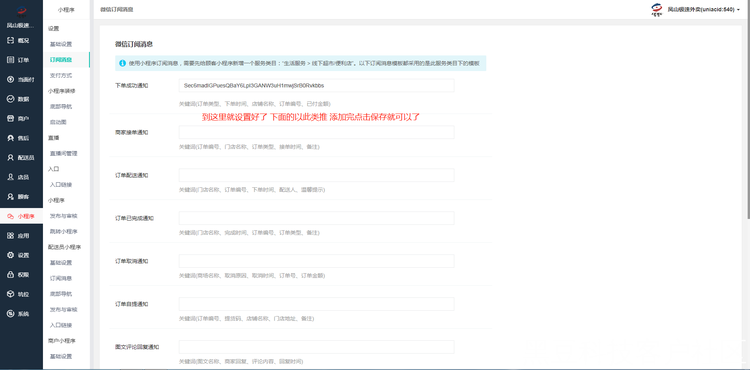Click the 直播 group heading in submenu
This screenshot has height=370, width=750.
(x=53, y=138)
